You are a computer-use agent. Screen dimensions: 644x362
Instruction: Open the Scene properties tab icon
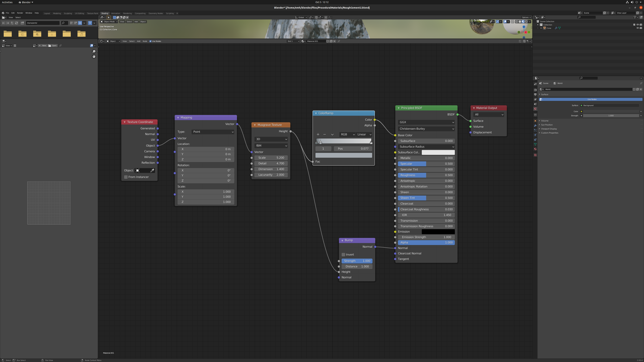535,104
